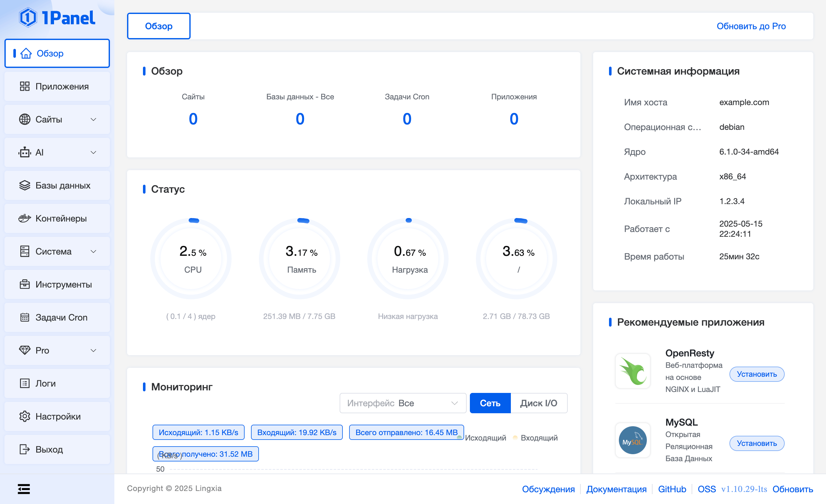Screen dimensions: 826x504
Task: Install MySQL with Установить button
Action: [757, 443]
